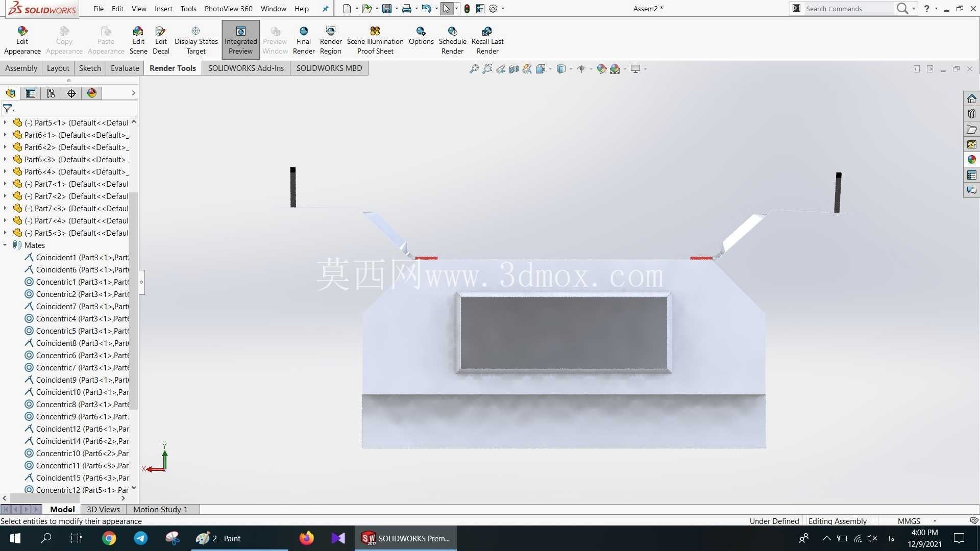
Task: Click the feature tree vertical scrollbar
Action: click(134, 301)
